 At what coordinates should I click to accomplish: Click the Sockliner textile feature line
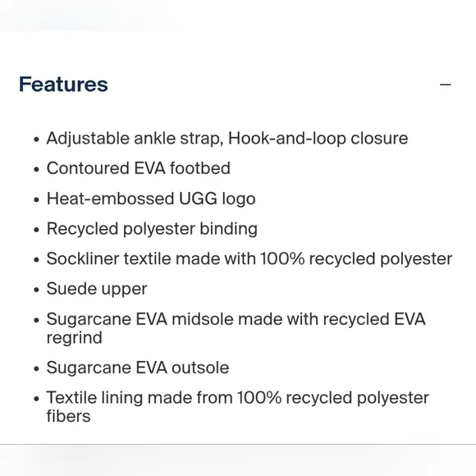(x=249, y=259)
